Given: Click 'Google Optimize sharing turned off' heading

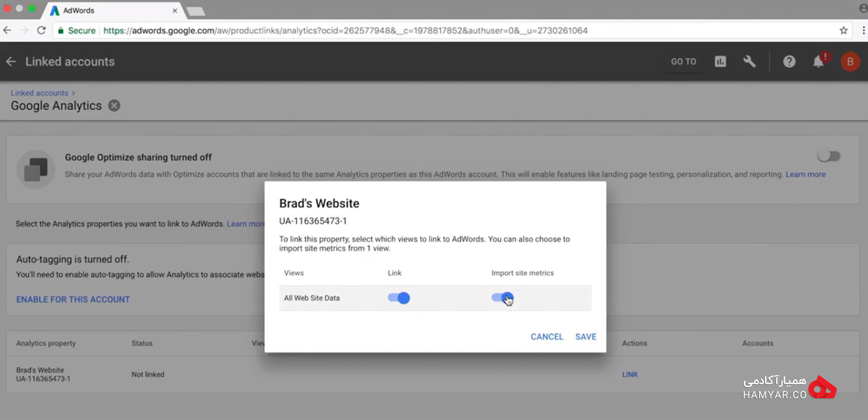Looking at the screenshot, I should tap(138, 157).
